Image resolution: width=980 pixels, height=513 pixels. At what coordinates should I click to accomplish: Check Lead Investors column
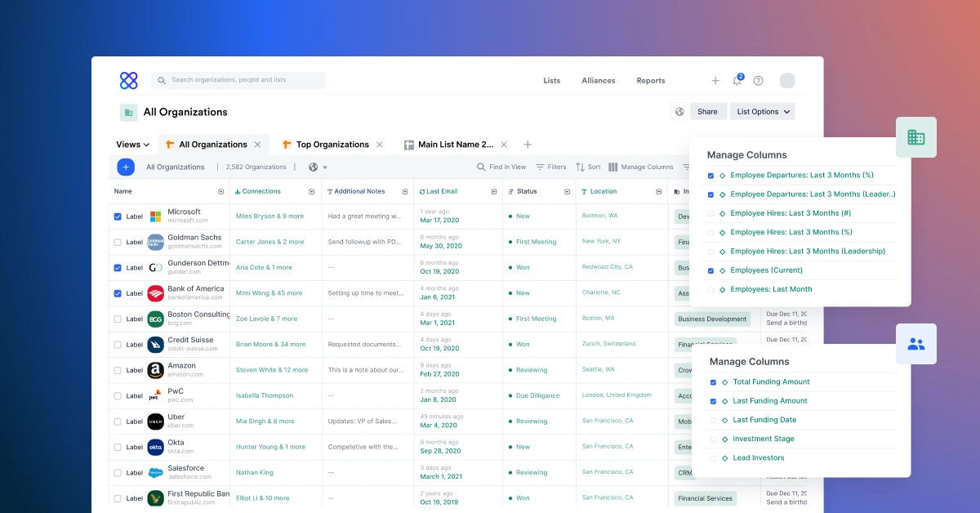tap(713, 458)
